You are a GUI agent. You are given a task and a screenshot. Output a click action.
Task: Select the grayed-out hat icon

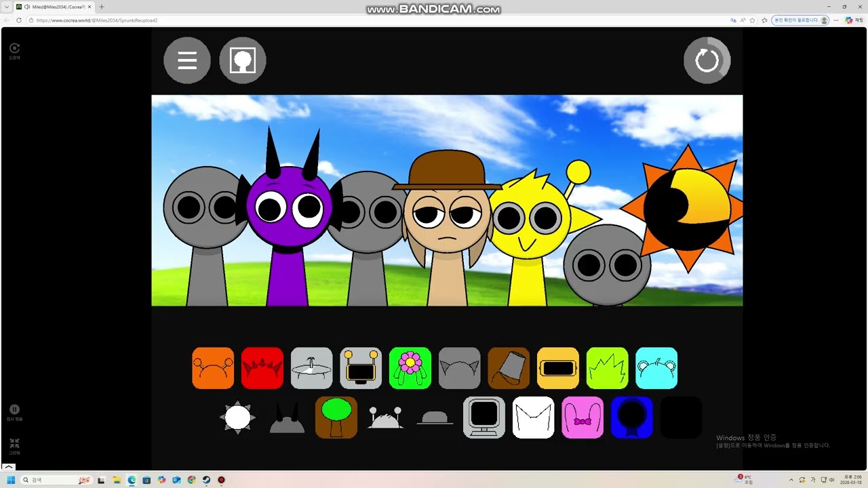(x=435, y=418)
